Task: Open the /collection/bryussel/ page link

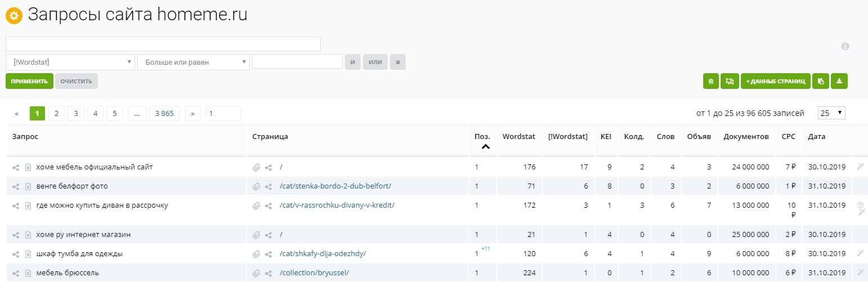Action: [x=314, y=273]
